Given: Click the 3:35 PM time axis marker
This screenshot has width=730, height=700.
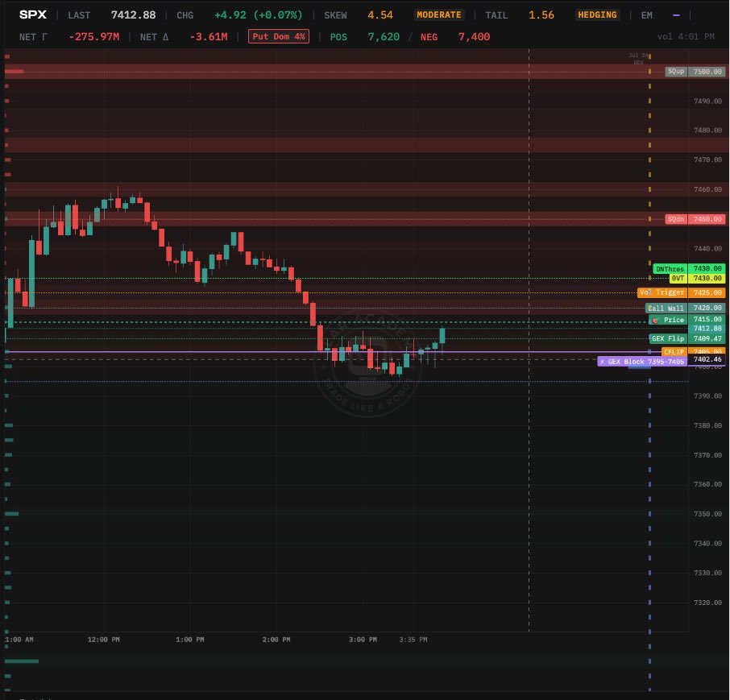Looking at the screenshot, I should (x=413, y=640).
